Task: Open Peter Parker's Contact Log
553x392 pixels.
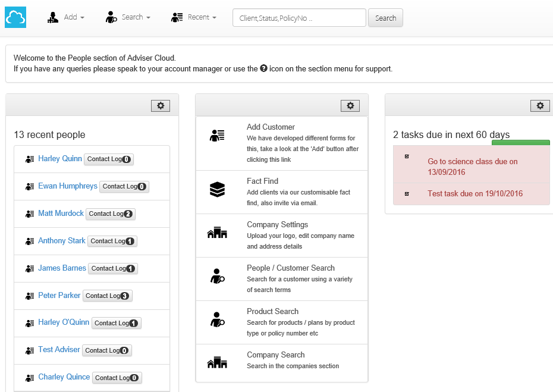Action: pos(107,296)
